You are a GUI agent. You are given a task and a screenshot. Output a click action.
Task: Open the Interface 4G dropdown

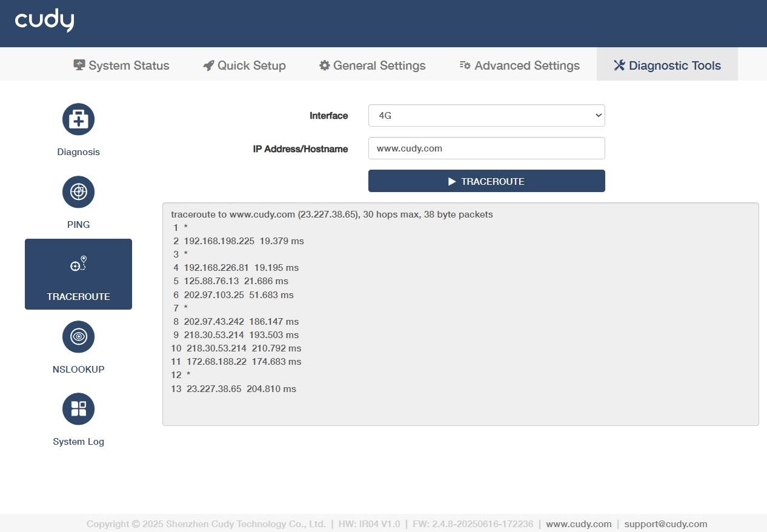coord(486,115)
